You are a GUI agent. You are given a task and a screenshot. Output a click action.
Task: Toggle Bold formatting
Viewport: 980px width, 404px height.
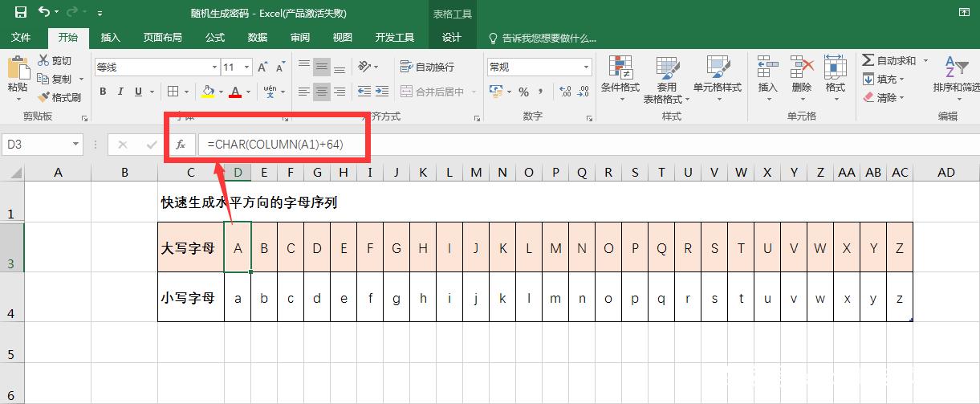coord(103,92)
